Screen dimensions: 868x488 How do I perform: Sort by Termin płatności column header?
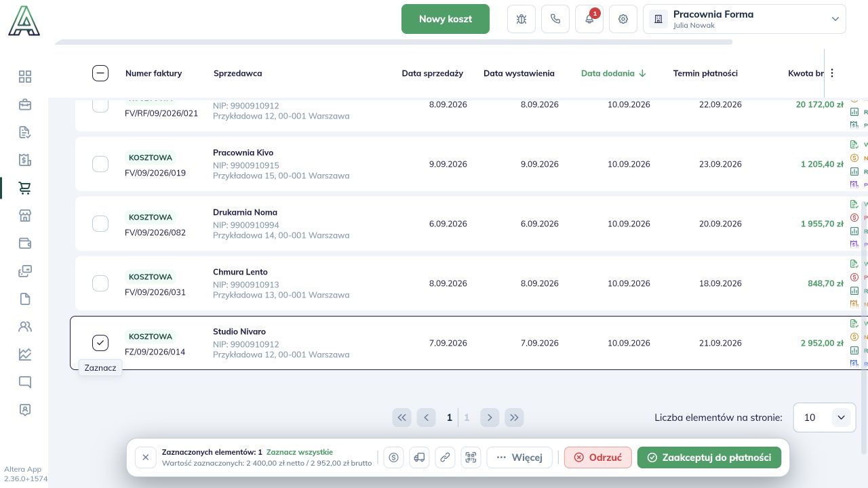(x=705, y=73)
